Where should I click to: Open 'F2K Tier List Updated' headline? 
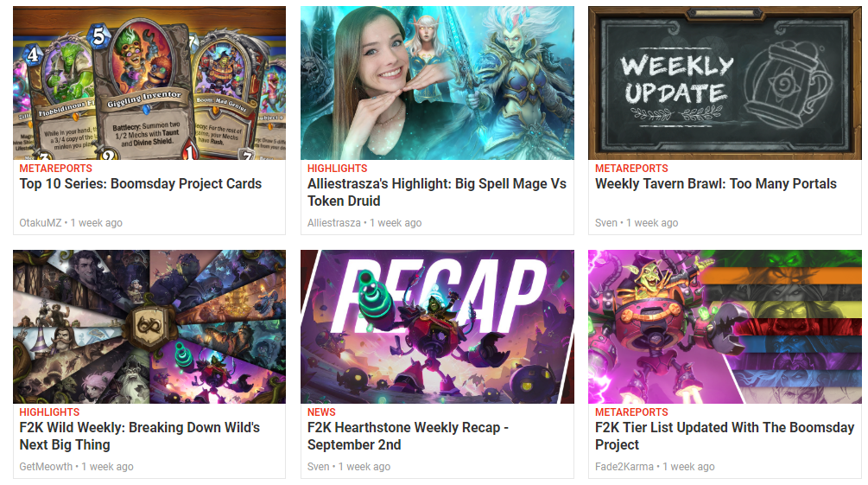(725, 437)
